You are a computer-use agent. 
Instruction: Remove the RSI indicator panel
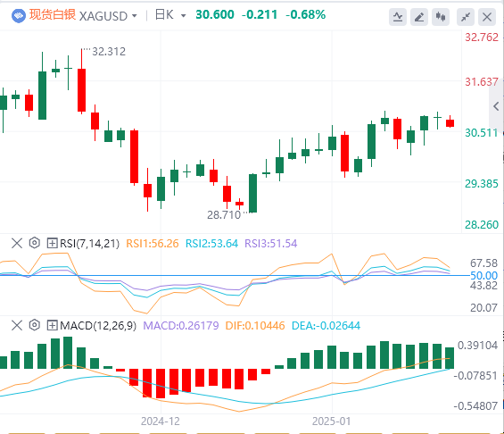[x=17, y=243]
